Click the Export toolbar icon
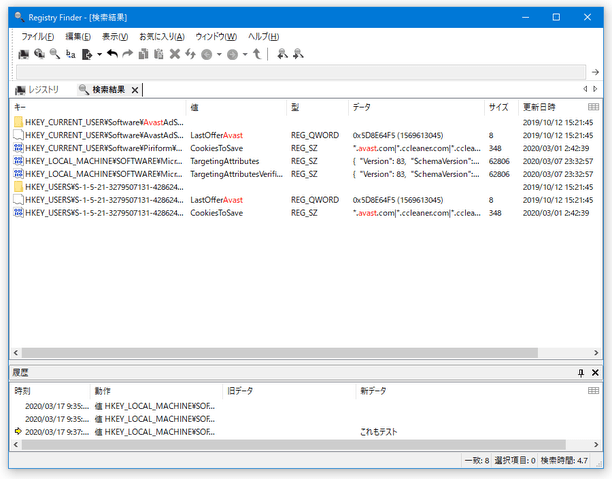 tap(87, 54)
